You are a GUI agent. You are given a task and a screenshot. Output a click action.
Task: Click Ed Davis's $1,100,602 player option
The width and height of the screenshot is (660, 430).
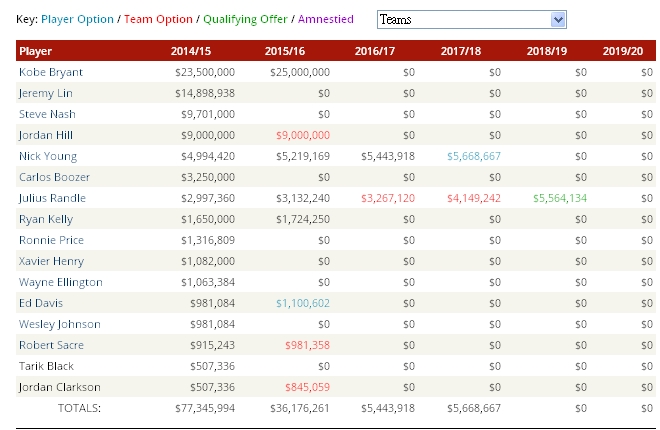tap(303, 303)
